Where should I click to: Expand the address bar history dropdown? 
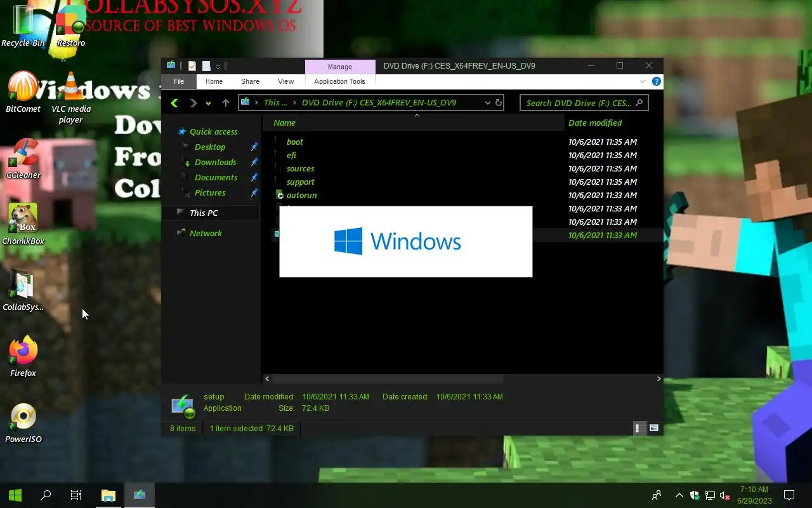[x=487, y=102]
